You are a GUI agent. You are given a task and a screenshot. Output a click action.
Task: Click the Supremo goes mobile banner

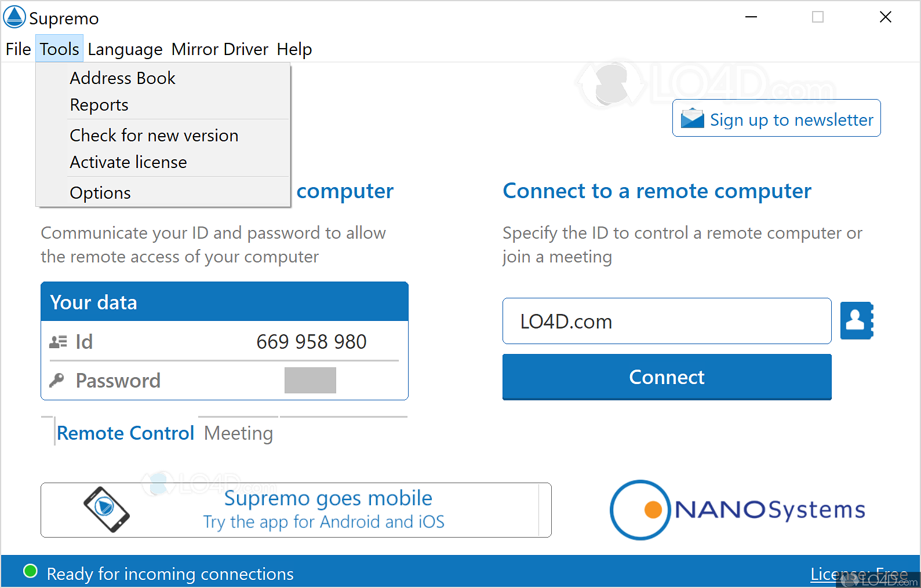(296, 510)
